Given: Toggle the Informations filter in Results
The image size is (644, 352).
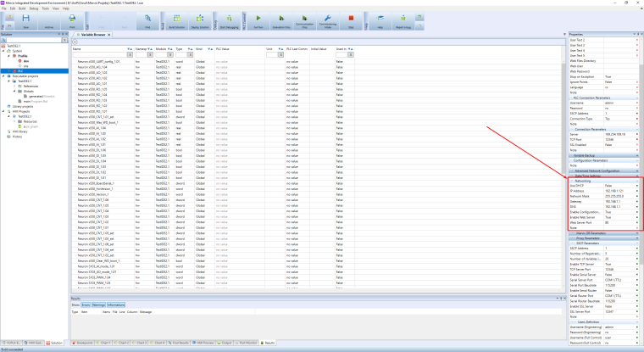Looking at the screenshot, I should (x=116, y=304).
